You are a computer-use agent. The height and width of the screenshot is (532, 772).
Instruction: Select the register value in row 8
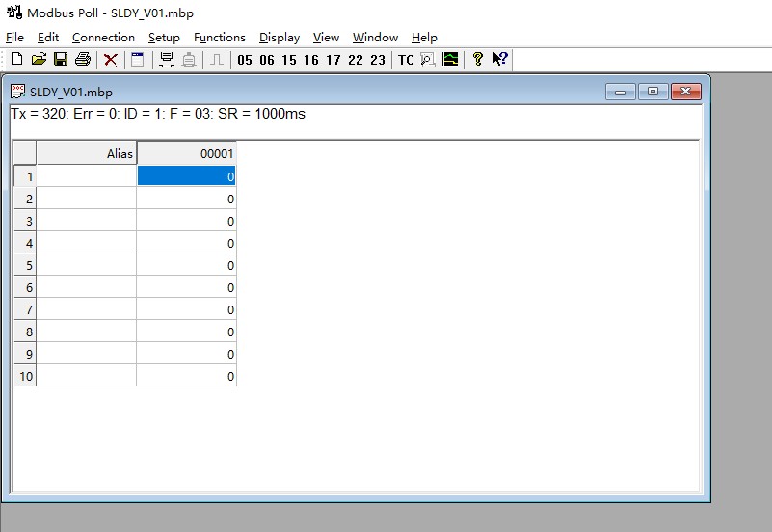coord(187,332)
